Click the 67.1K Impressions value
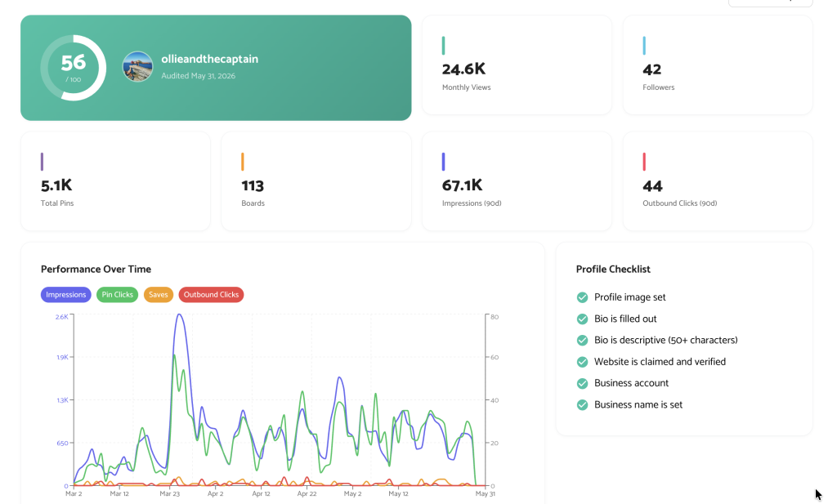 point(463,185)
